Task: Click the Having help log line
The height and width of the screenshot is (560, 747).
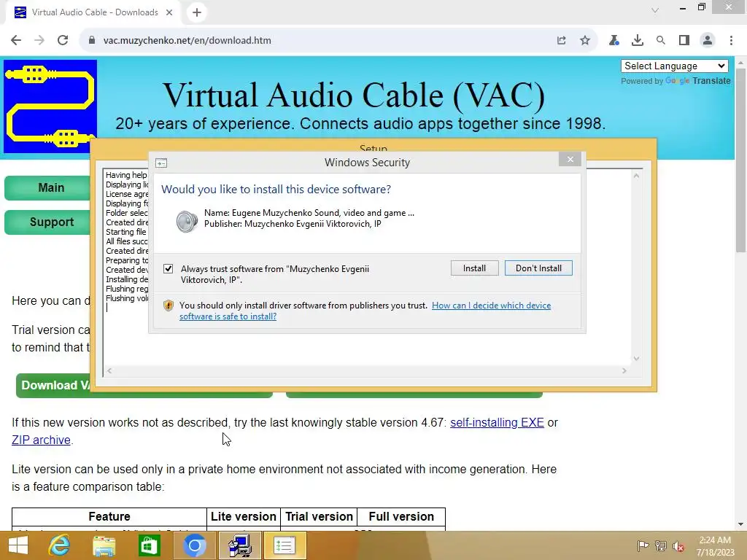Action: [x=127, y=175]
